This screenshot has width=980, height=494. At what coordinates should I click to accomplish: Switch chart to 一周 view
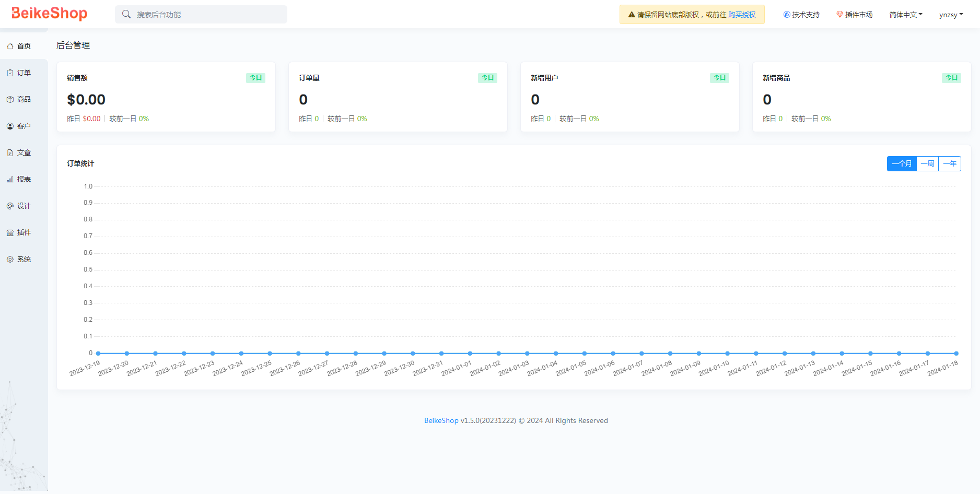[x=927, y=164]
